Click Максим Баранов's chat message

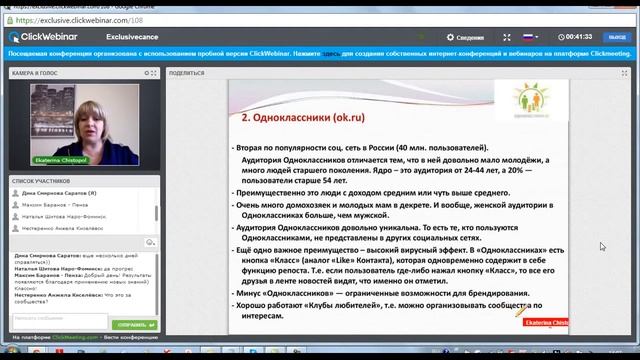pyautogui.click(x=83, y=282)
